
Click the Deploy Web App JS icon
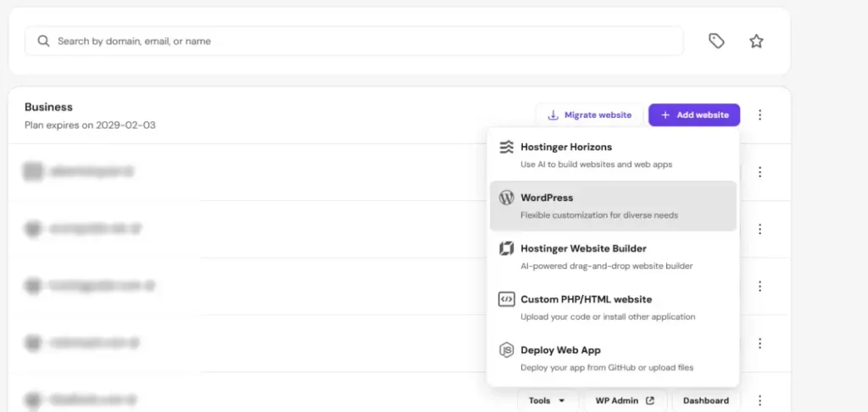pos(507,350)
